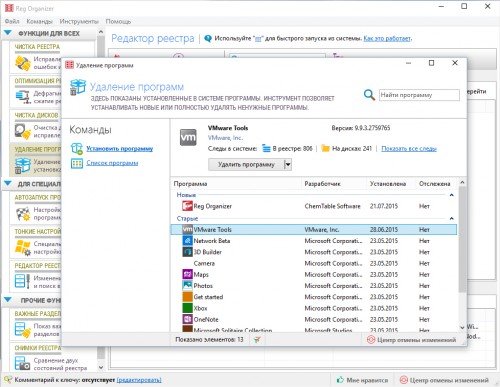Screen dimensions: 500x387
Task: Click the program list scrollbar up arrow
Action: [462, 182]
